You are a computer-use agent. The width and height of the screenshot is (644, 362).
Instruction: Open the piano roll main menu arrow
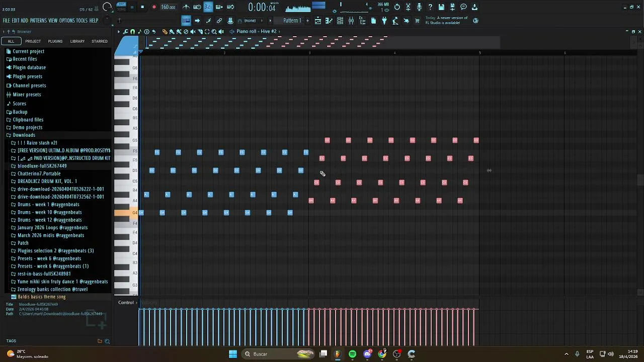pyautogui.click(x=119, y=32)
